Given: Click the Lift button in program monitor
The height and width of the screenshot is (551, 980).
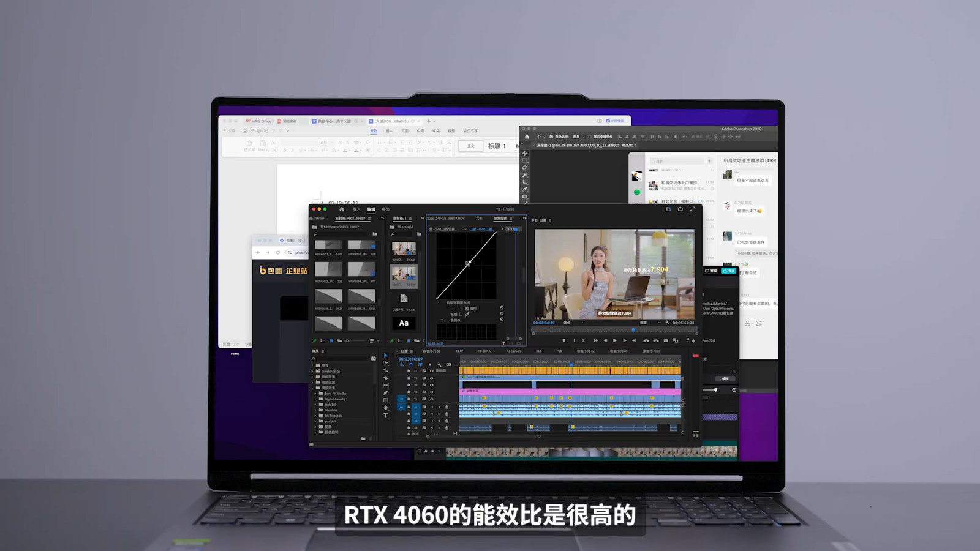Looking at the screenshot, I should pos(646,340).
